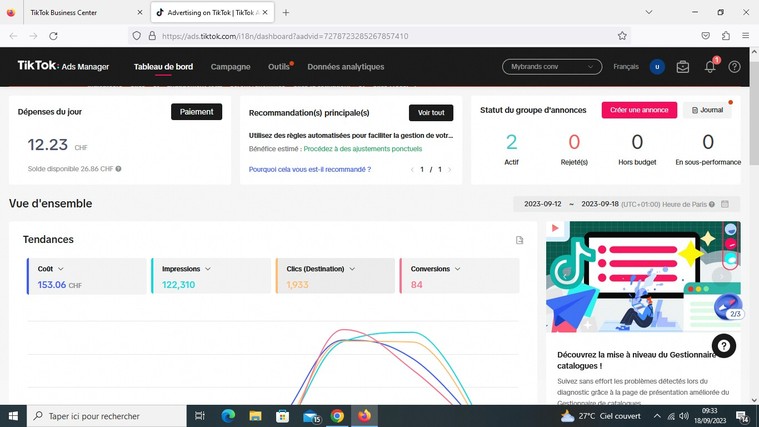Export Tendances chart via document icon
759x427 pixels.
(x=520, y=240)
